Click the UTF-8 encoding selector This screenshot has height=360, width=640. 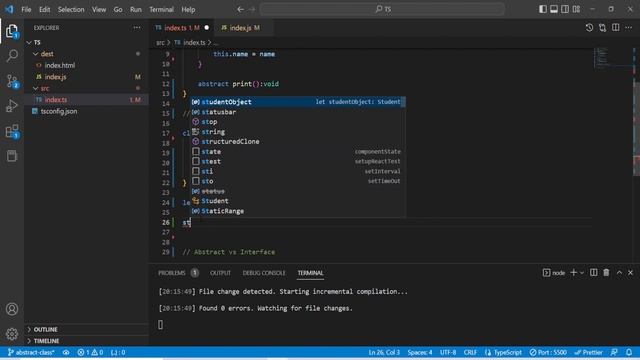click(448, 352)
